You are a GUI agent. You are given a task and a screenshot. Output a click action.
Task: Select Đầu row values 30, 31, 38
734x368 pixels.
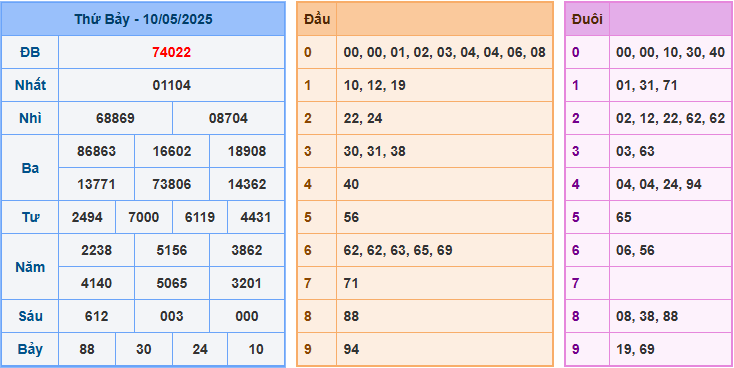click(x=374, y=151)
